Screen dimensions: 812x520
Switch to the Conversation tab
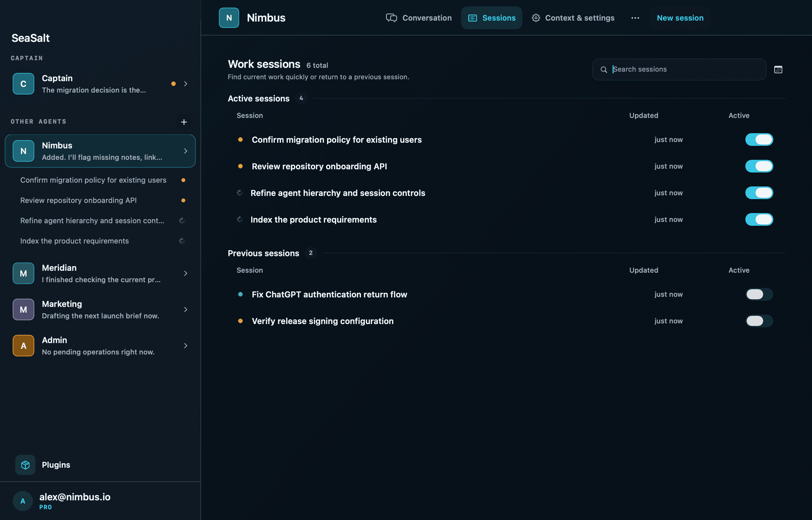[418, 18]
